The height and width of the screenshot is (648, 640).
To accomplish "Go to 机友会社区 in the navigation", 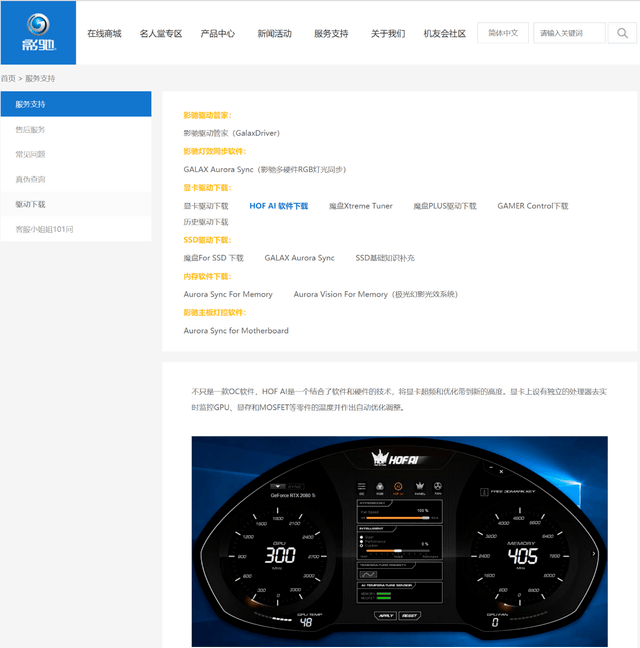I will (445, 33).
